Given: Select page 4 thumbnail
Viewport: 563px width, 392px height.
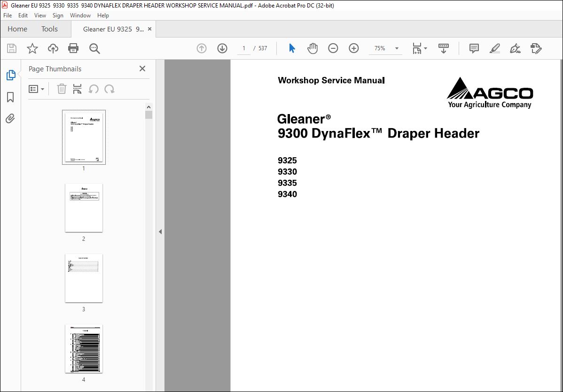Looking at the screenshot, I should 84,349.
